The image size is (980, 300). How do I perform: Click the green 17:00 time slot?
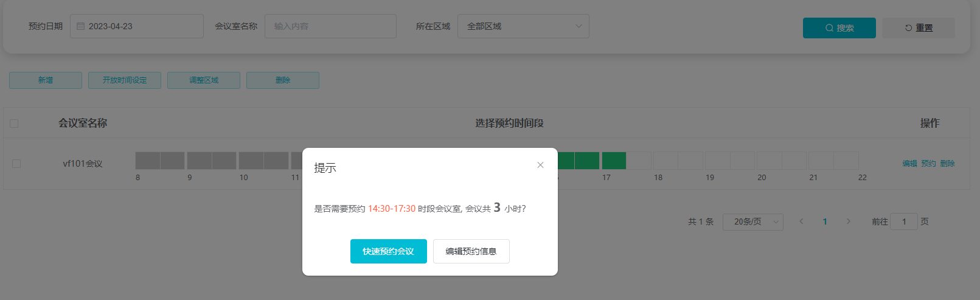(x=614, y=161)
